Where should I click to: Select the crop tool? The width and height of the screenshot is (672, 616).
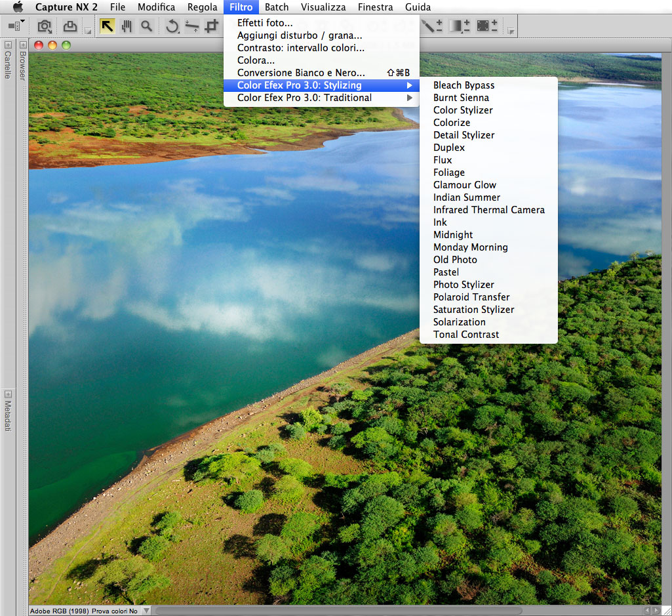211,27
